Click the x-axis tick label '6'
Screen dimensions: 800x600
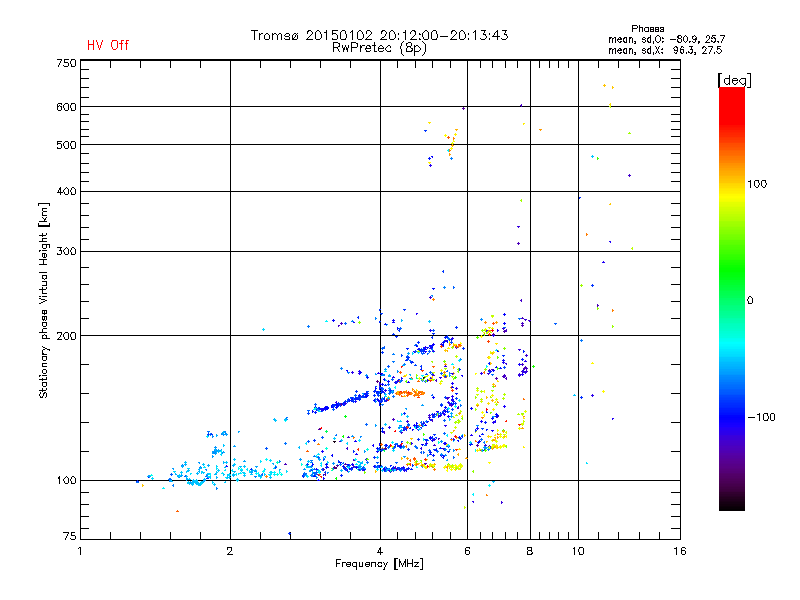click(467, 551)
